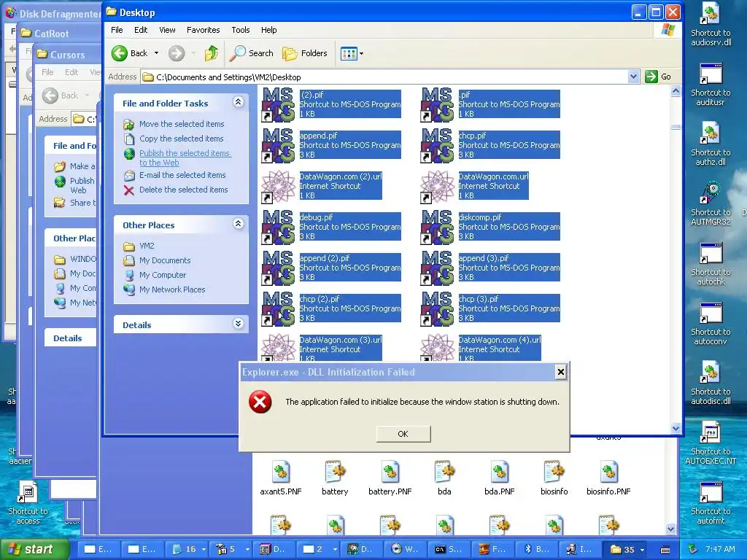
Task: Open the Edit menu in Desktop window
Action: pyautogui.click(x=141, y=30)
